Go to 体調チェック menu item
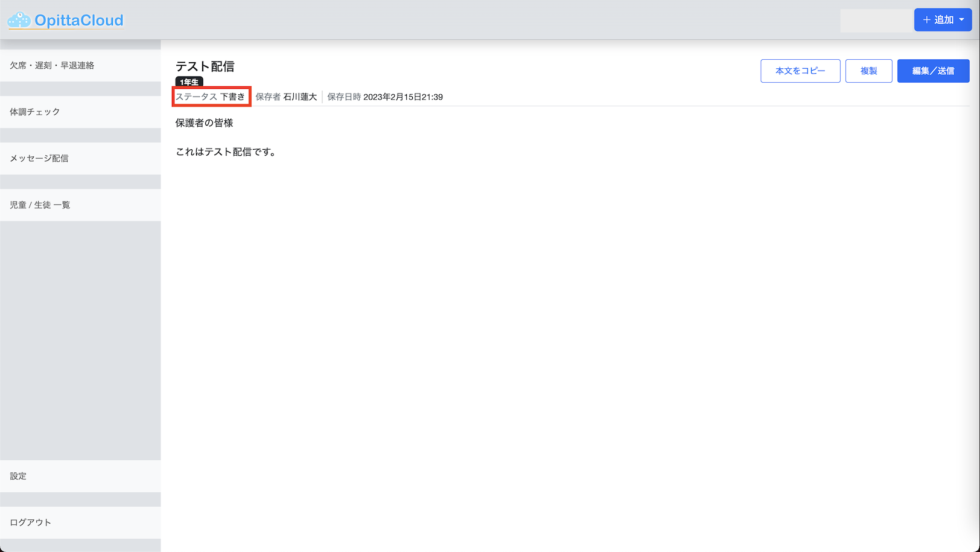 80,112
